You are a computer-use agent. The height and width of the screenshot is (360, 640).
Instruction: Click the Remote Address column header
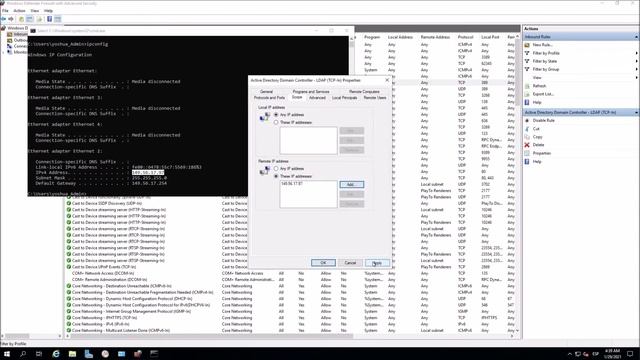(435, 37)
